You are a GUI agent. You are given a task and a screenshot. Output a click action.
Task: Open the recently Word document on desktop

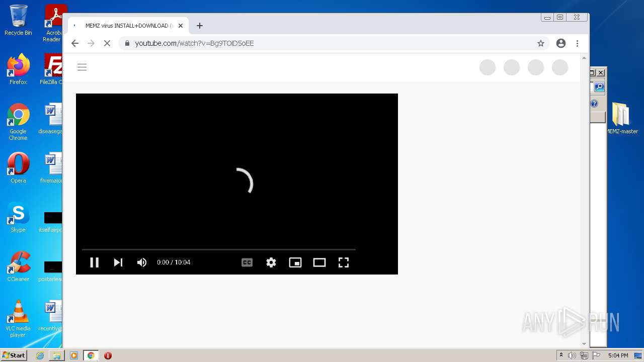(x=51, y=316)
